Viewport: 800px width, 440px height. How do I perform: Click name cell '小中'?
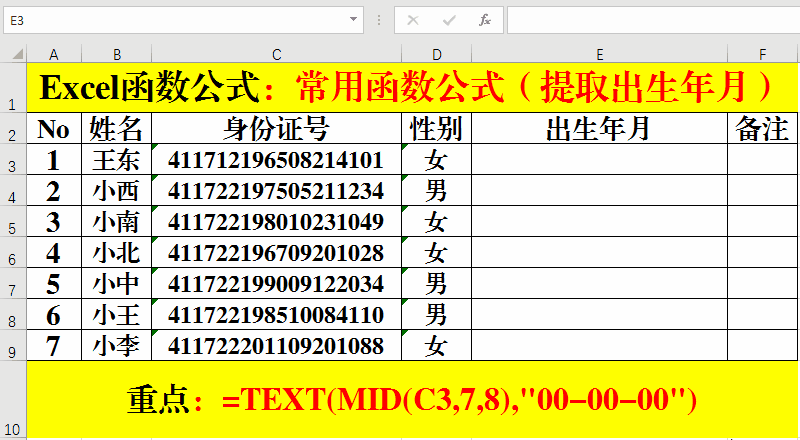(116, 283)
